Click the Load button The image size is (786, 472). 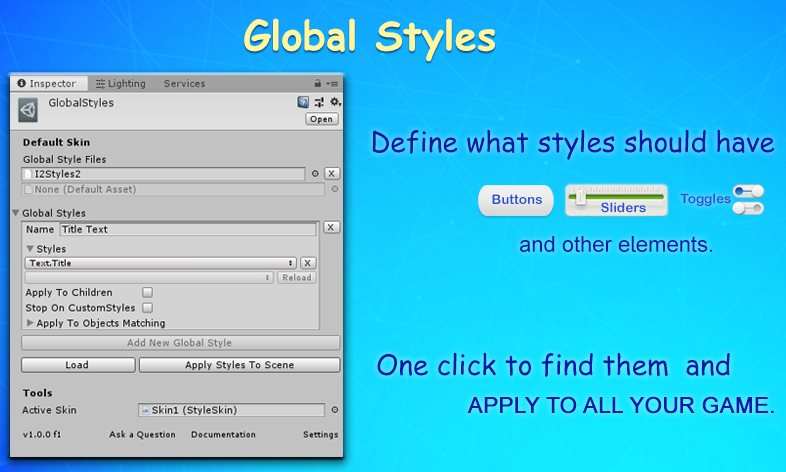coord(78,365)
